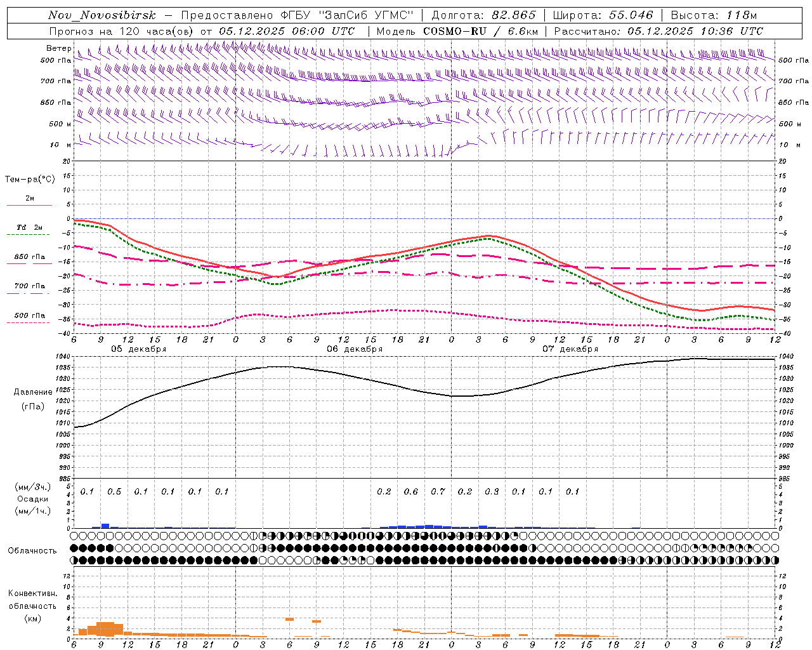Click the "Td 2м" dew point legend entry
812x650 pixels.
click(x=30, y=227)
